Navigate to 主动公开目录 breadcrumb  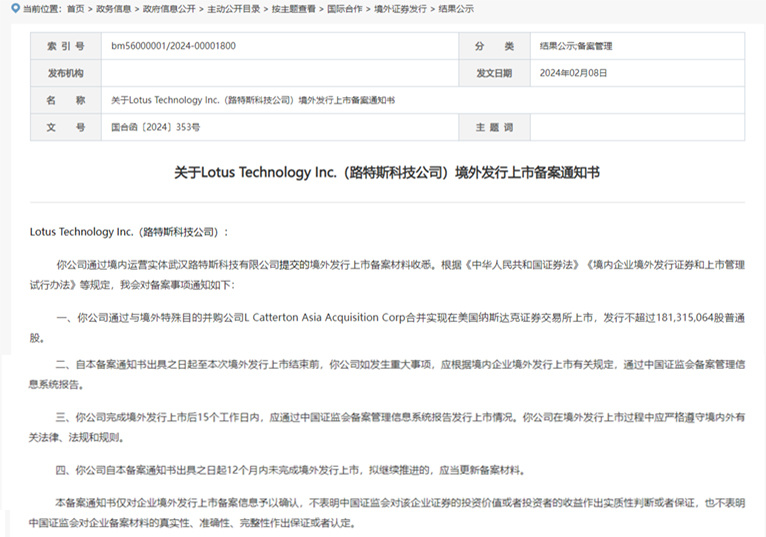[x=234, y=9]
